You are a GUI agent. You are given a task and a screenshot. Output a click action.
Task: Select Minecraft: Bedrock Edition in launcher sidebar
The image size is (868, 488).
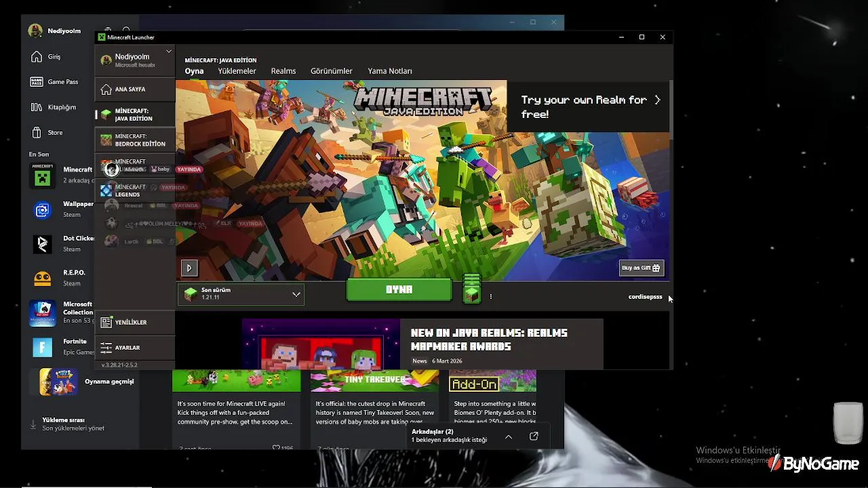[135, 140]
